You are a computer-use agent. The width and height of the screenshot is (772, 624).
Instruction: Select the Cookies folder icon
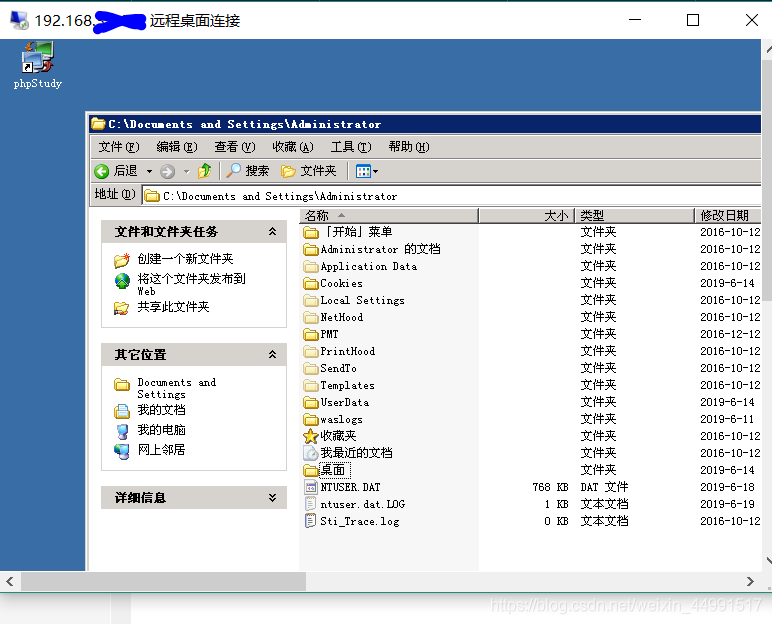tap(311, 283)
